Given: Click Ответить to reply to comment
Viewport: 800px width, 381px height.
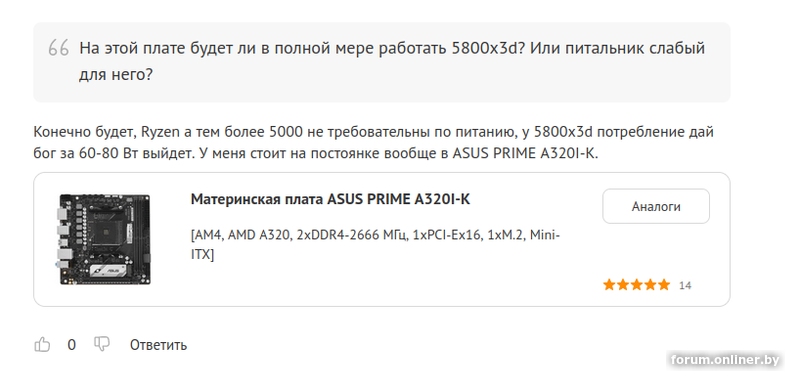Looking at the screenshot, I should coord(158,345).
